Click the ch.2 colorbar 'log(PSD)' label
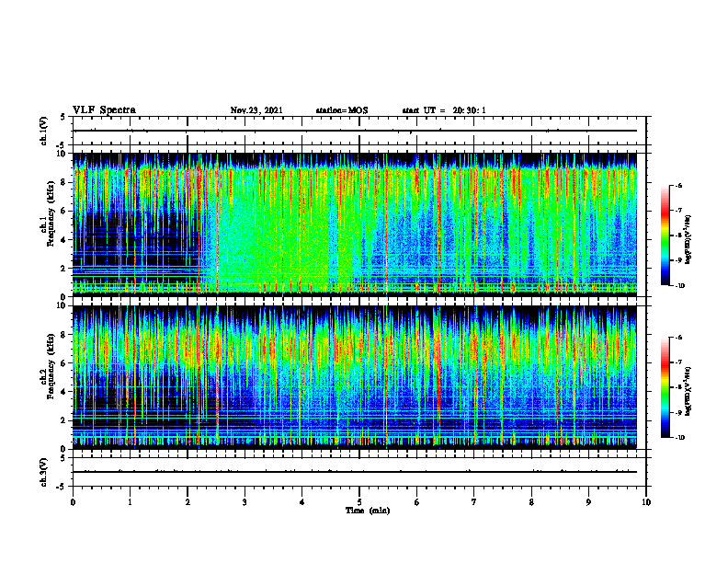The width and height of the screenshot is (728, 563). pyautogui.click(x=688, y=392)
